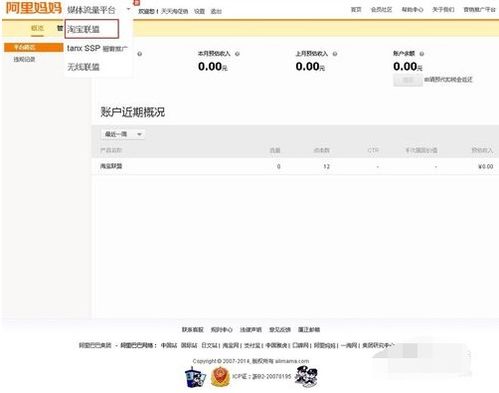
Task: Collapse the 媒体流量平台 dropdown arrow
Action: (128, 9)
